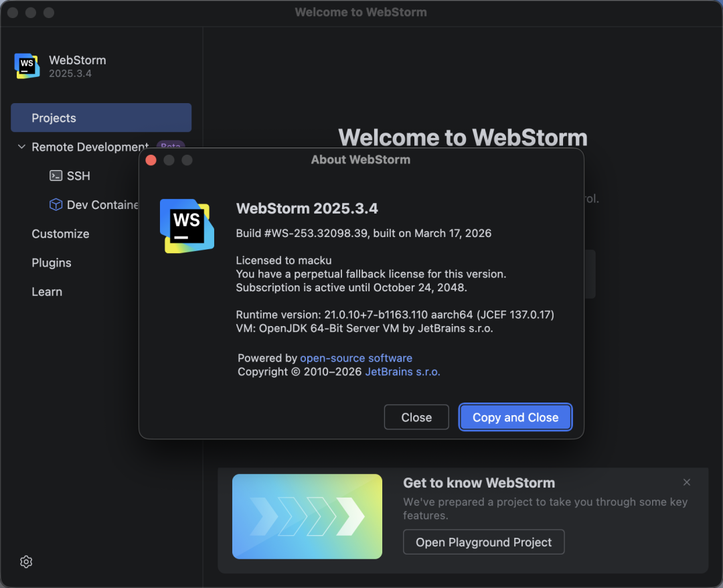Click the Dev Containers cube icon
This screenshot has width=723, height=588.
[56, 204]
